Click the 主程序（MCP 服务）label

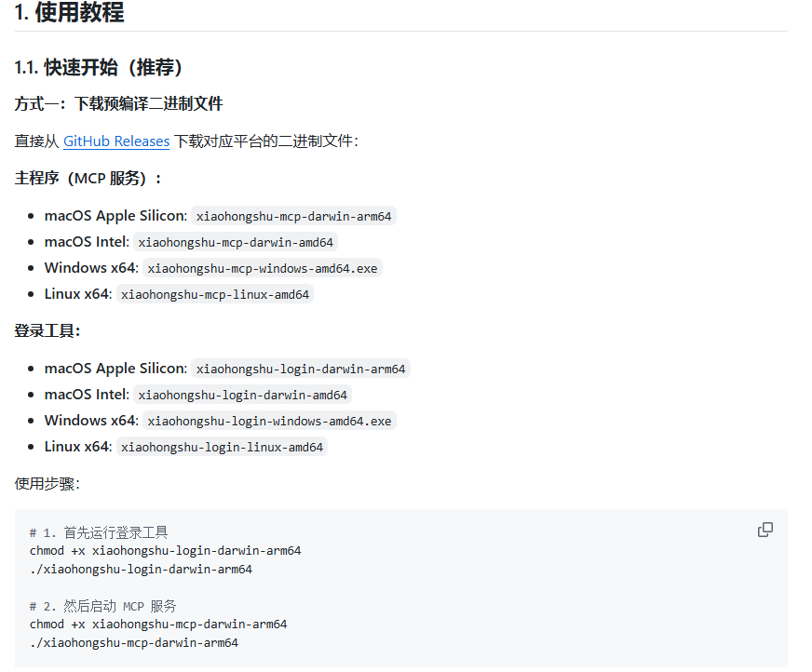click(x=88, y=178)
